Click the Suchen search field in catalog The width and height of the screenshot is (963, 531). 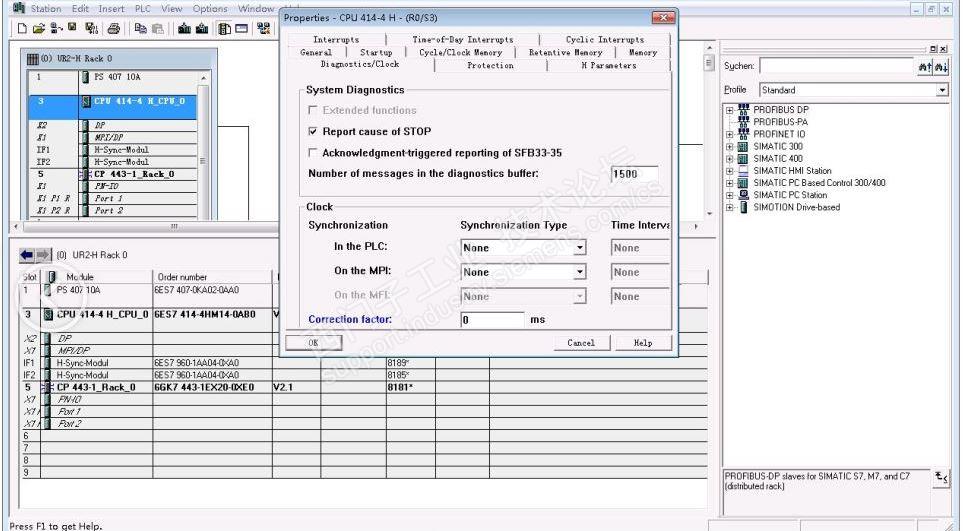[837, 66]
